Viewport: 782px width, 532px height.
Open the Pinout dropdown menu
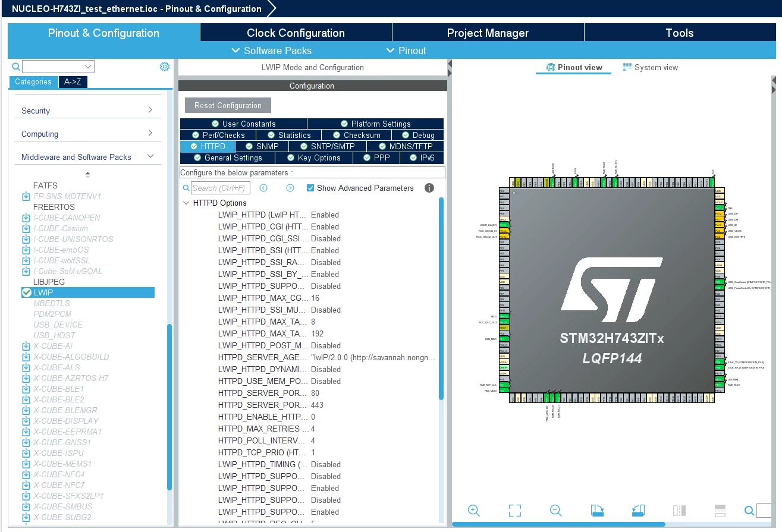406,51
